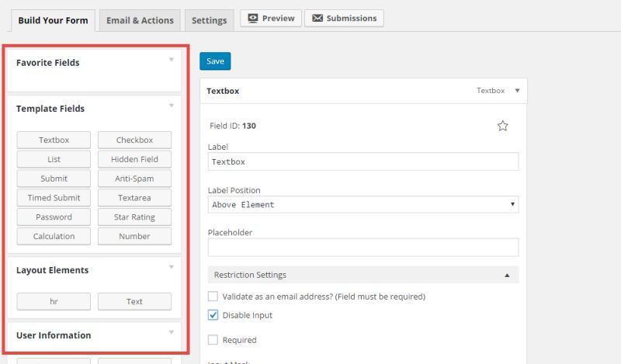
Task: Add a Hidden Field template field
Action: (134, 159)
